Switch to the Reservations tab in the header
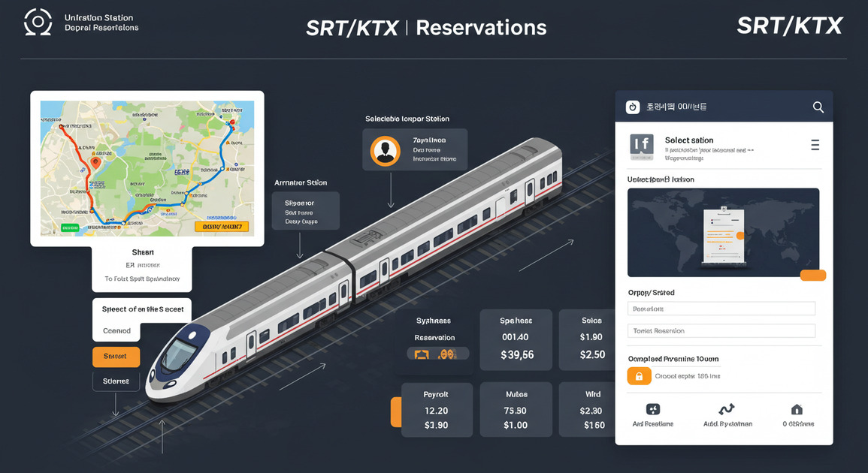The image size is (868, 473). click(481, 27)
